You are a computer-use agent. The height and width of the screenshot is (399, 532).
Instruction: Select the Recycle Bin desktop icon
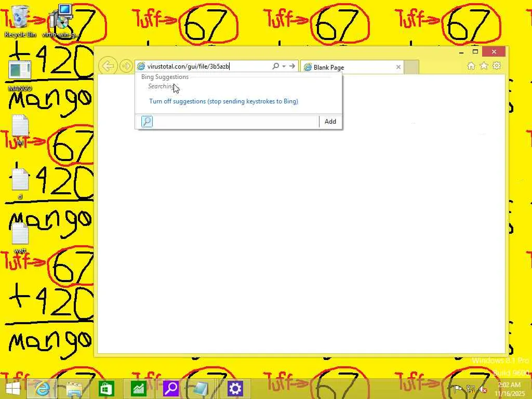(x=20, y=21)
